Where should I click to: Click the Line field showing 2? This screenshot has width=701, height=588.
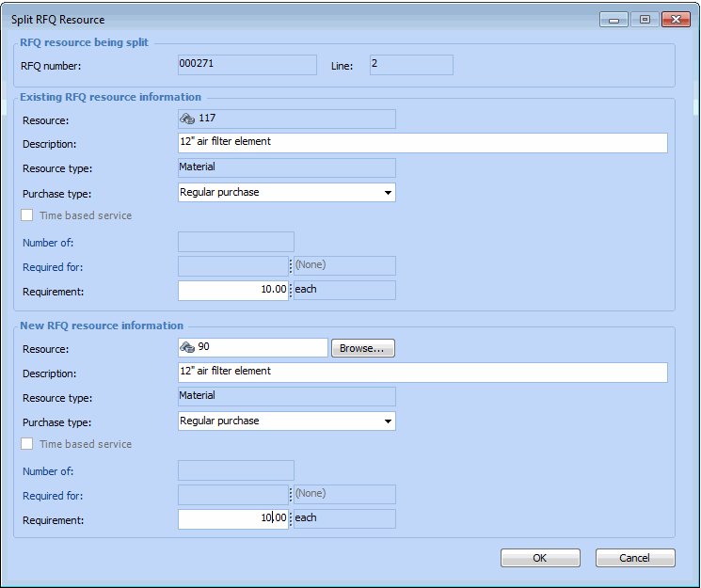(x=410, y=65)
